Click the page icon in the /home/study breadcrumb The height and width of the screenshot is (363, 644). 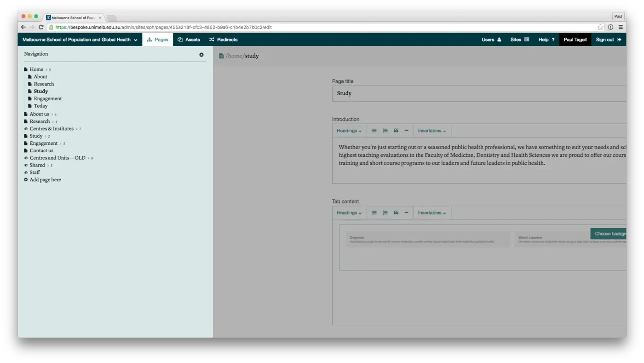(221, 56)
